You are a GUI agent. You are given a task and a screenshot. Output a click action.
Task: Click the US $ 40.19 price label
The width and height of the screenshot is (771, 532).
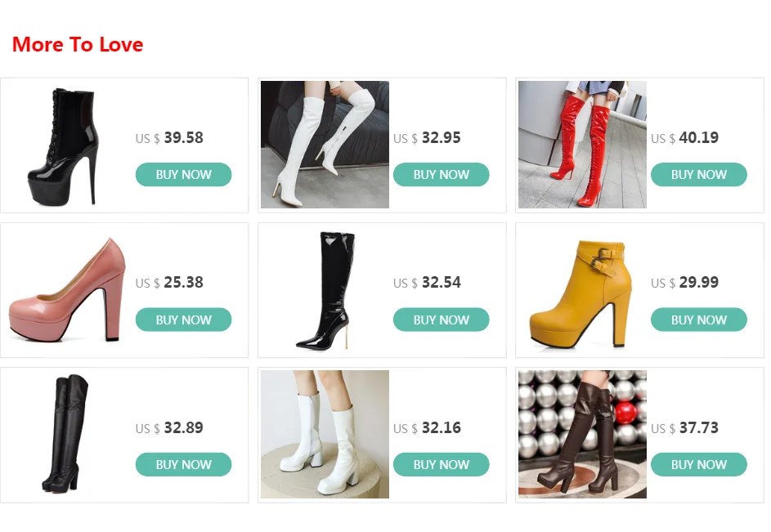click(684, 137)
